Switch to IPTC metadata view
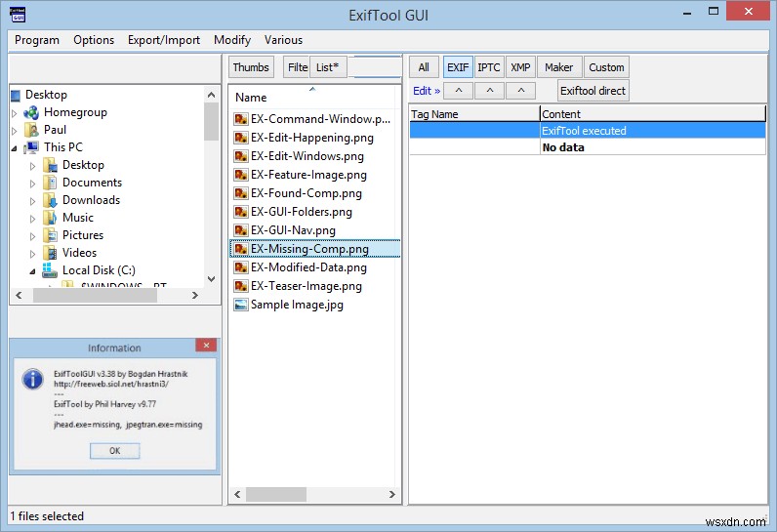 (489, 67)
